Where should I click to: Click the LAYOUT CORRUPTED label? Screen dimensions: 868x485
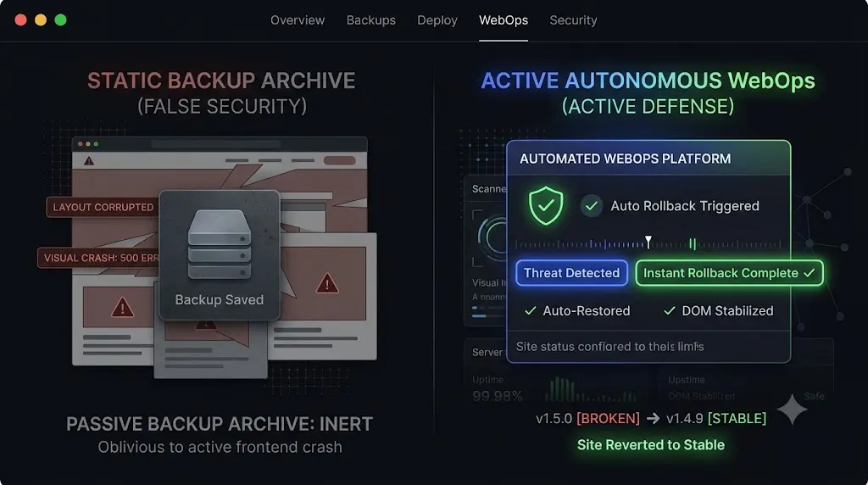click(x=103, y=207)
